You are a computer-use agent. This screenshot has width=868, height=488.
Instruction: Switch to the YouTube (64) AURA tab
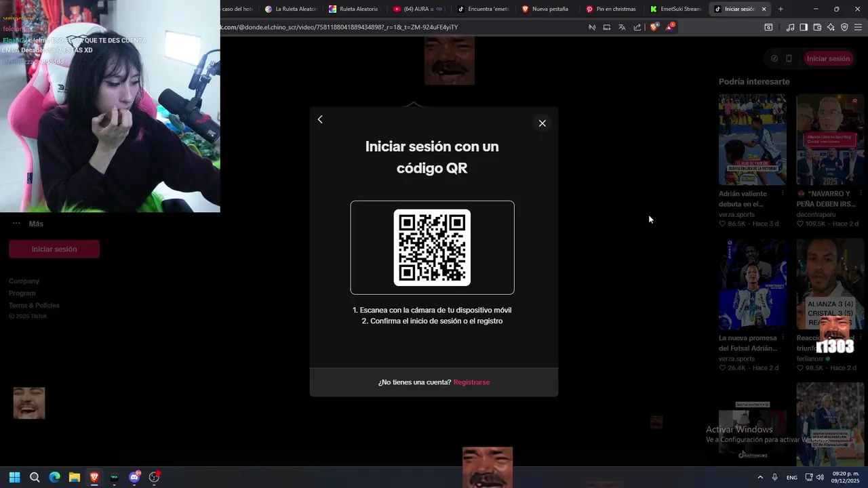point(418,9)
